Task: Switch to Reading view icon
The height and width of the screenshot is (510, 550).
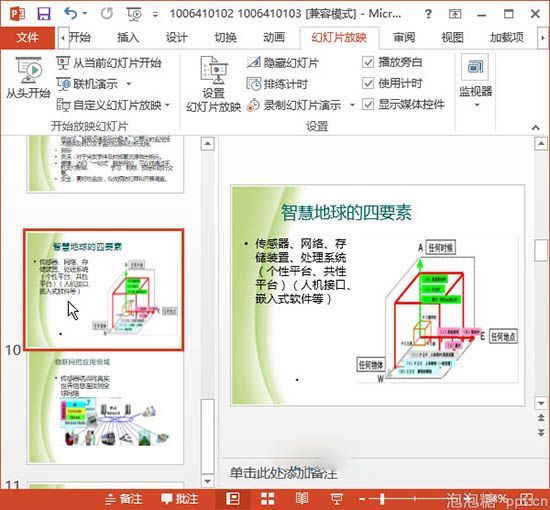Action: pos(302,498)
